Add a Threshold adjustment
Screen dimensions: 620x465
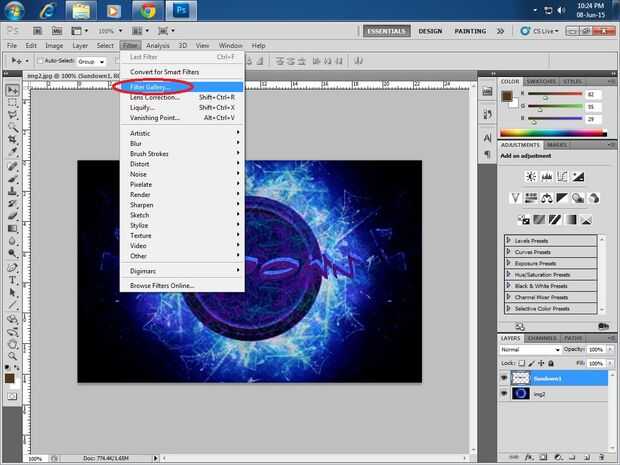[555, 219]
